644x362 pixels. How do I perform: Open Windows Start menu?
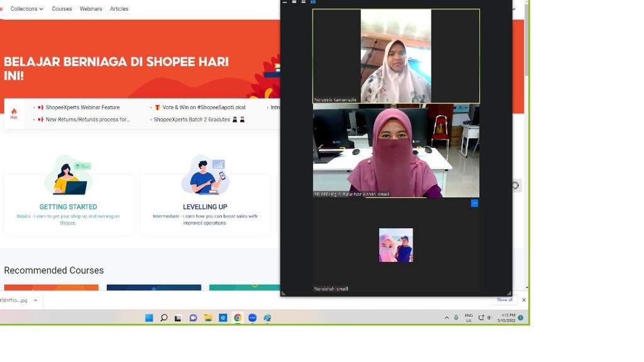(x=149, y=318)
